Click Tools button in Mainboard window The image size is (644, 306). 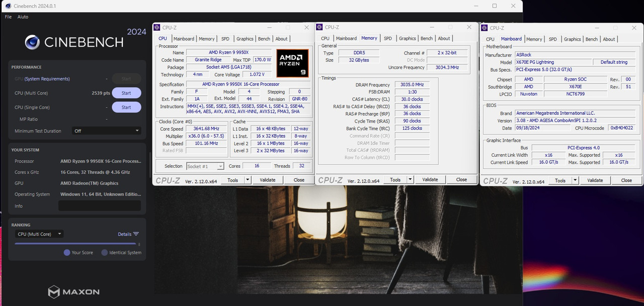[x=560, y=180]
